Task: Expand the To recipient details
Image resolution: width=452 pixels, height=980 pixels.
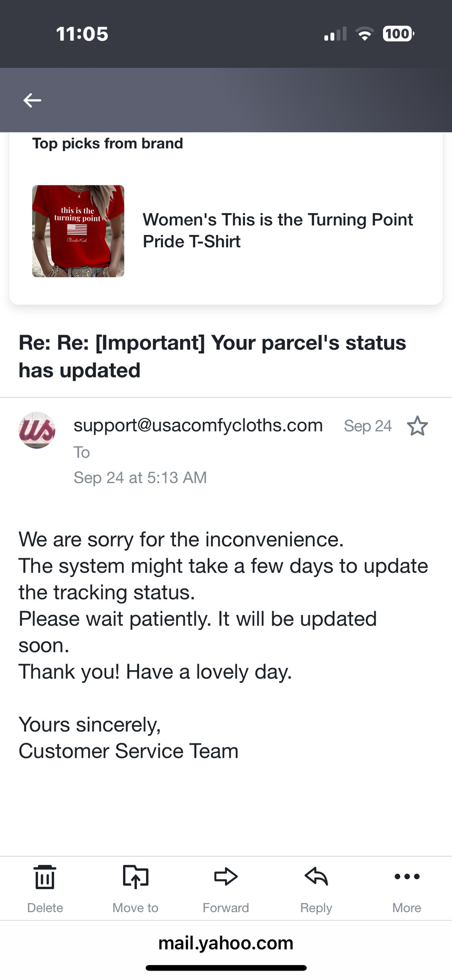Action: 82,452
